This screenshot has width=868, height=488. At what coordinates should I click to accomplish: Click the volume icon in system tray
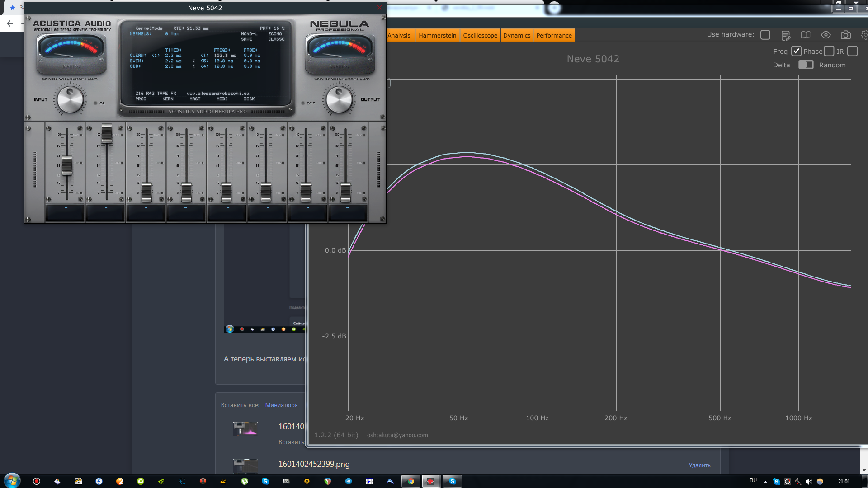coord(809,482)
